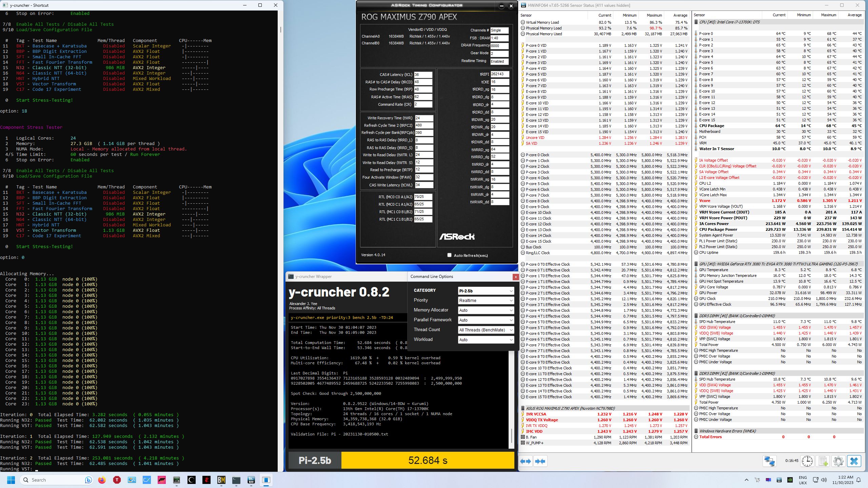The height and width of the screenshot is (488, 868).
Task: Open CATEGORY dropdown showing Pi-2.5b
Action: [486, 291]
